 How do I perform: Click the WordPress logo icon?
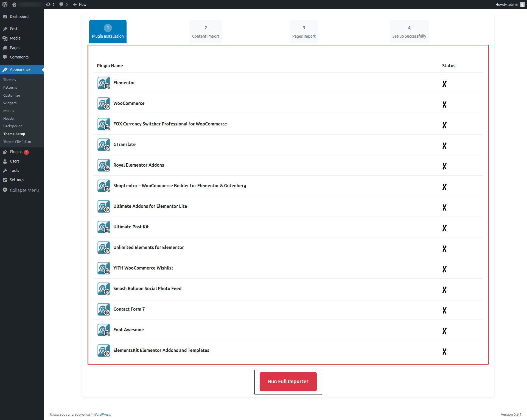[x=5, y=4]
